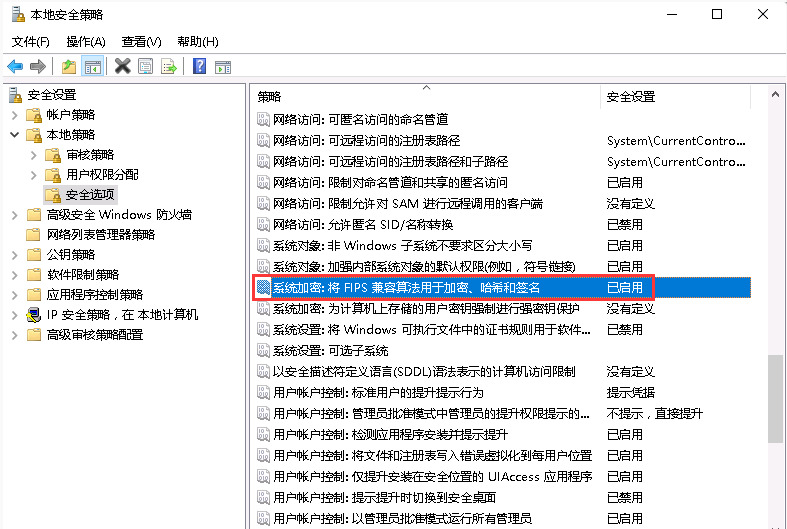Select 用户权限分配 in the tree
Viewport: 787px width, 529px height.
pyautogui.click(x=102, y=175)
